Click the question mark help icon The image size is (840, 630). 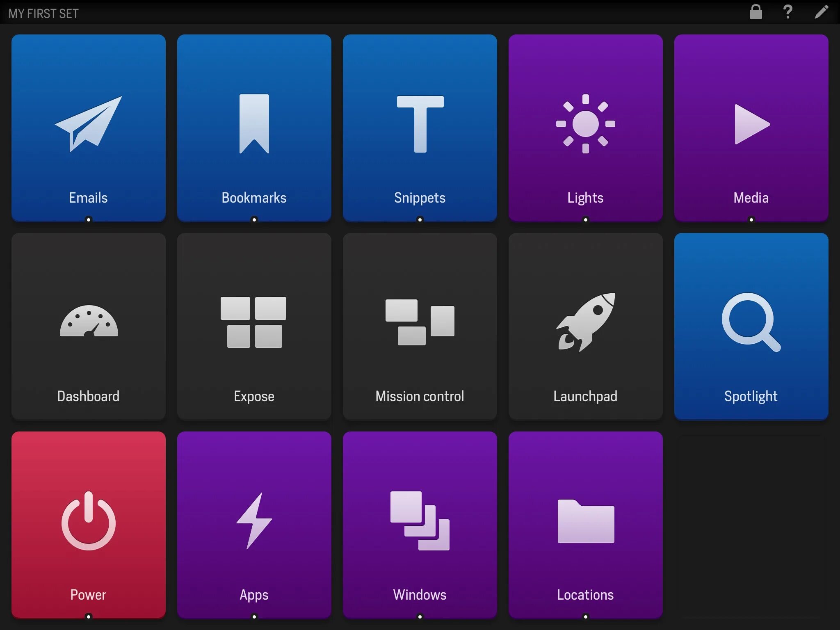[787, 12]
